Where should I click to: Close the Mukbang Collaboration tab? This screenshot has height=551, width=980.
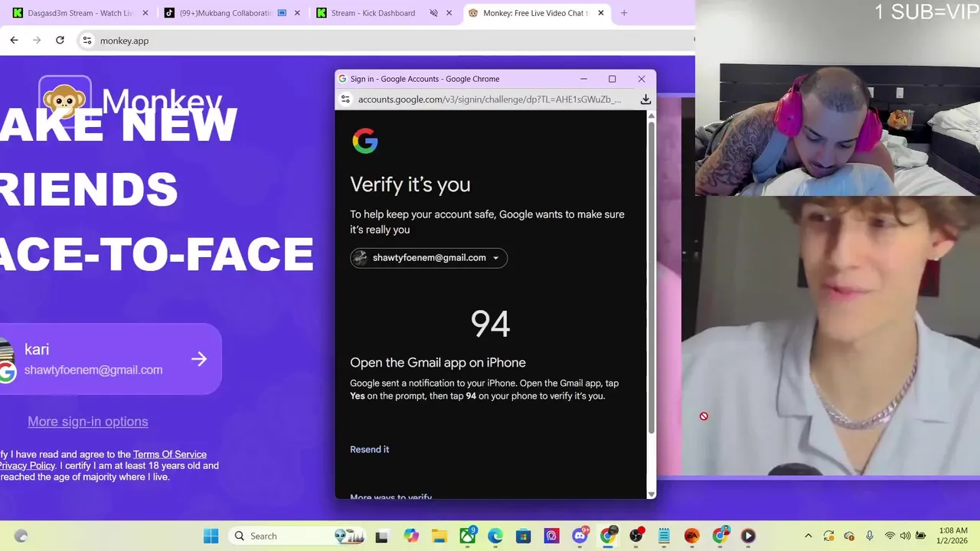(297, 13)
